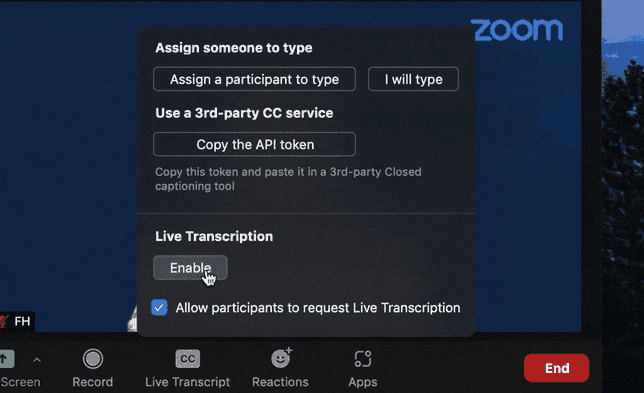The height and width of the screenshot is (393, 644).
Task: Click the Share Screen arrow icon
Action: (x=6, y=359)
